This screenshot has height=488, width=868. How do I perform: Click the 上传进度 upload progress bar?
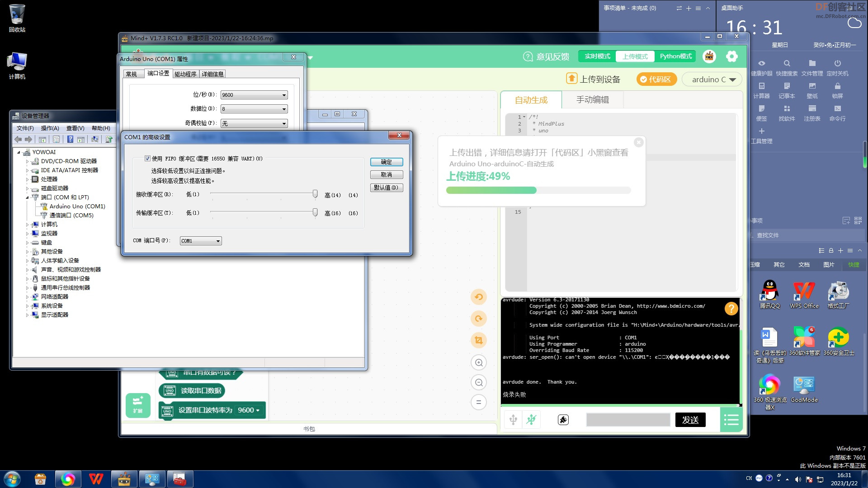[x=538, y=190]
